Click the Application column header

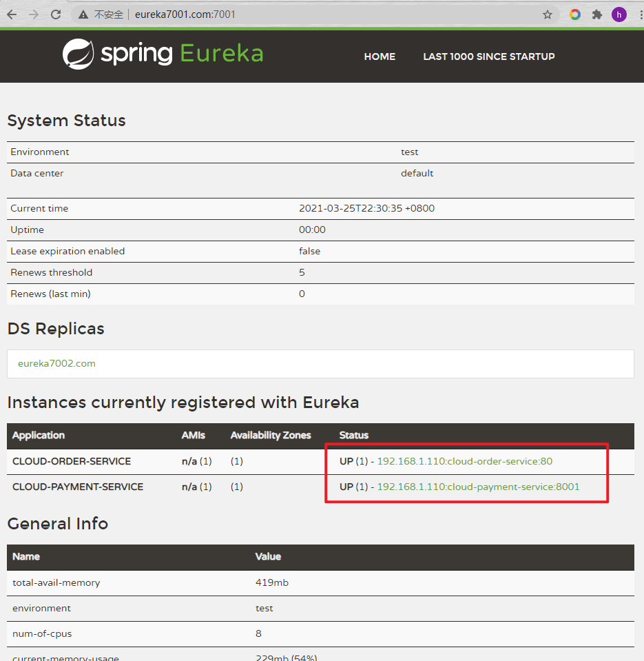point(39,436)
